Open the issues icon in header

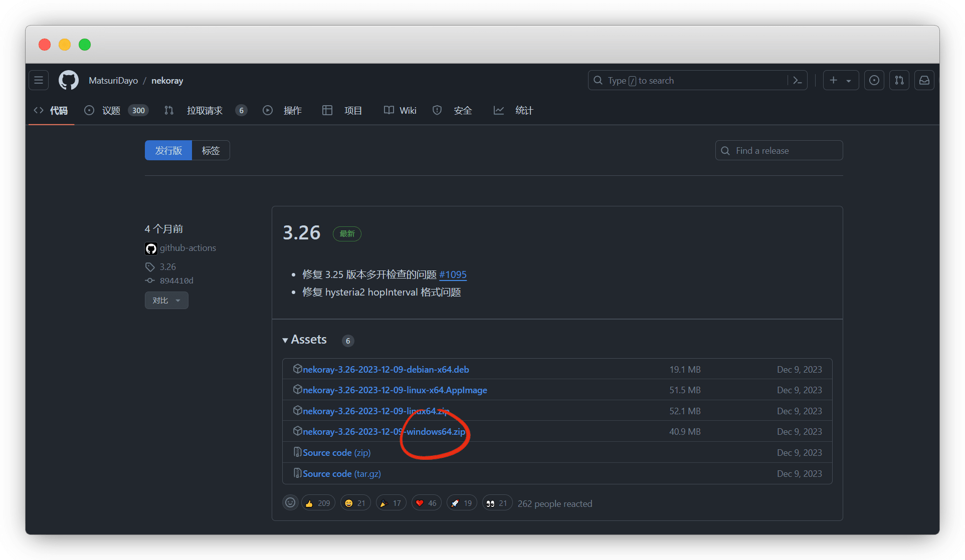coord(874,80)
